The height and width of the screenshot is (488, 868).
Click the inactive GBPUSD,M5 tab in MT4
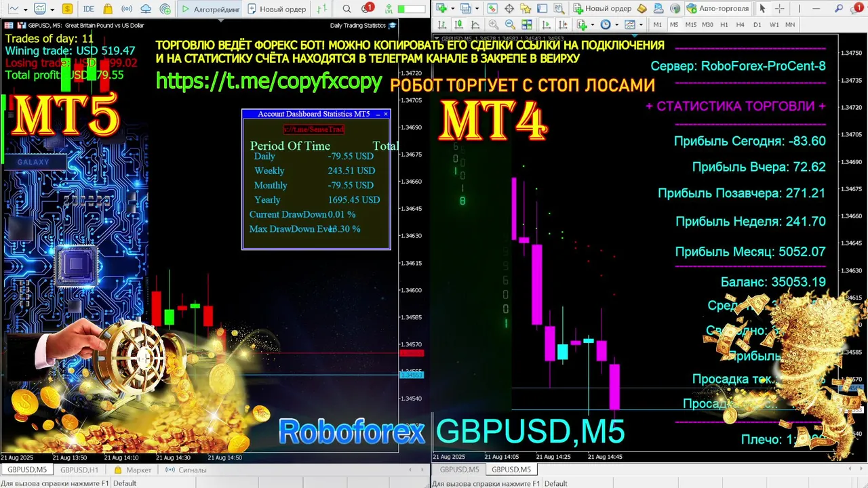click(x=459, y=470)
